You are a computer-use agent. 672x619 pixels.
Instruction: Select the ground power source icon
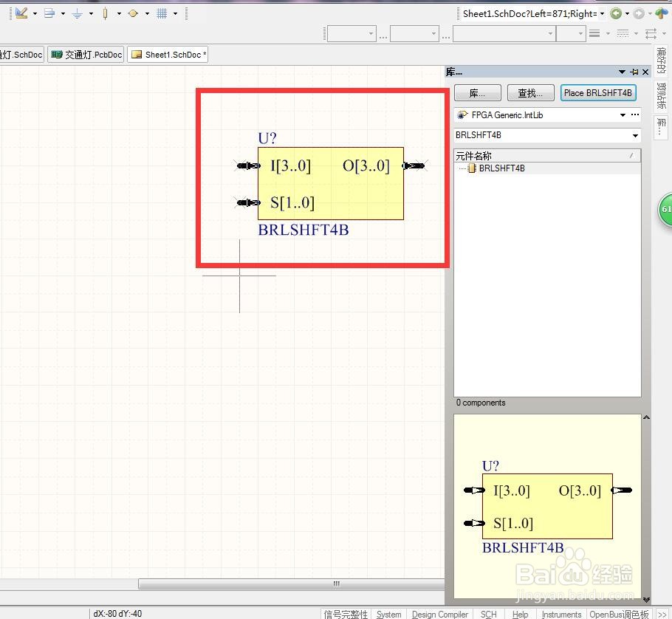(77, 14)
